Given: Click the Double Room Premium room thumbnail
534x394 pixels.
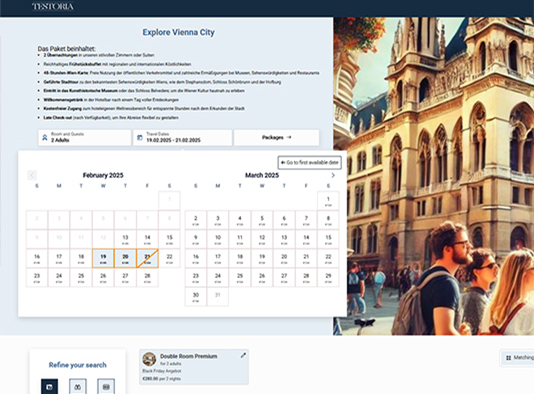Looking at the screenshot, I should click(149, 359).
